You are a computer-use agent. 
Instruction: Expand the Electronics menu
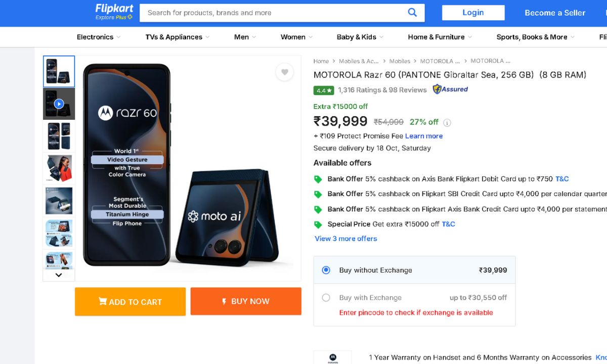point(99,37)
